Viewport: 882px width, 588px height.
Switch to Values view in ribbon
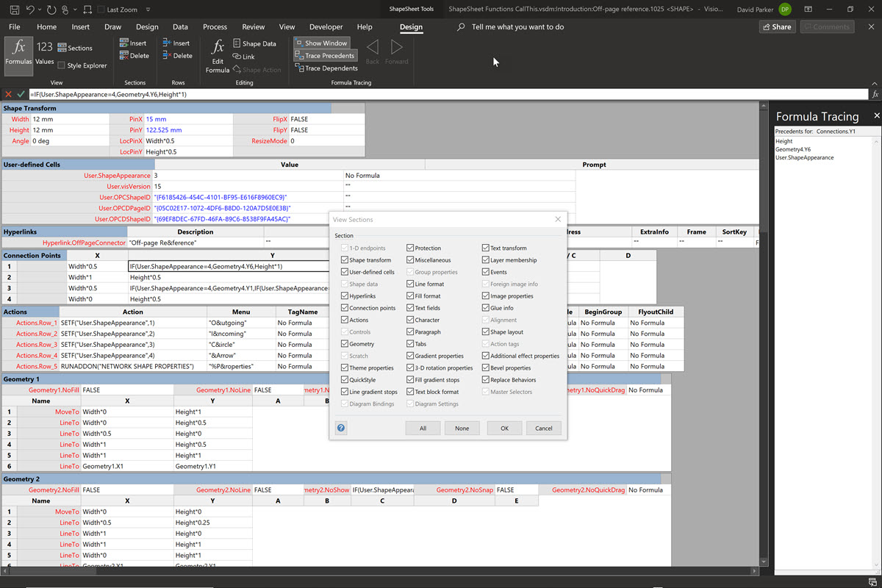click(x=44, y=52)
